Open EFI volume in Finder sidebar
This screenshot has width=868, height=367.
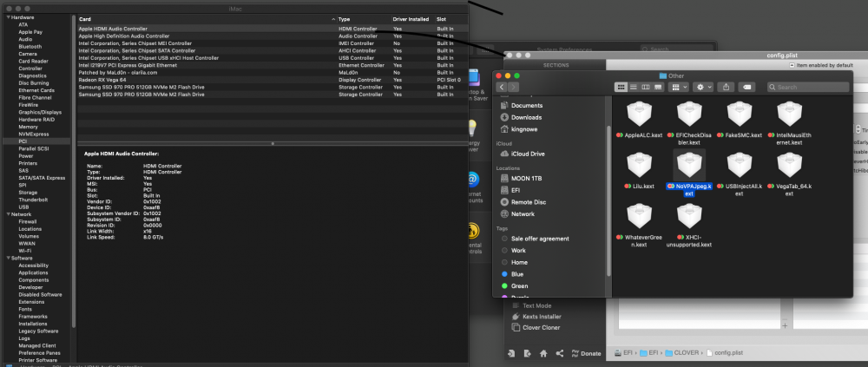click(x=510, y=190)
